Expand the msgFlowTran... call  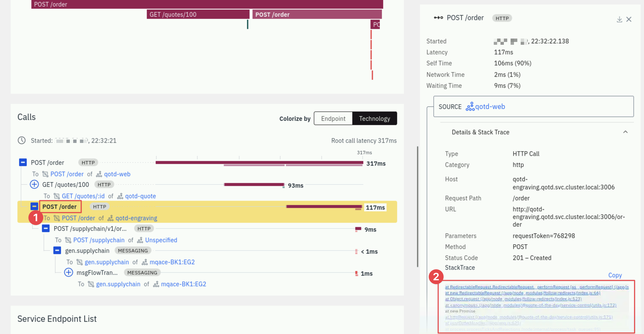(68, 272)
